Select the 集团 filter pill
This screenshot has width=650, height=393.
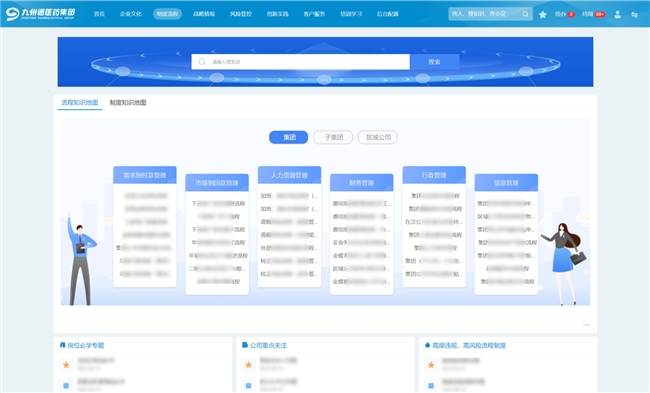[289, 137]
